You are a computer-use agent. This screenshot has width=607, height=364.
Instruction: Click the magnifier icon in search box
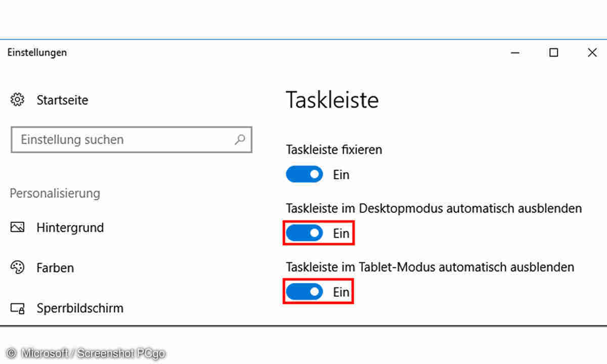(240, 140)
